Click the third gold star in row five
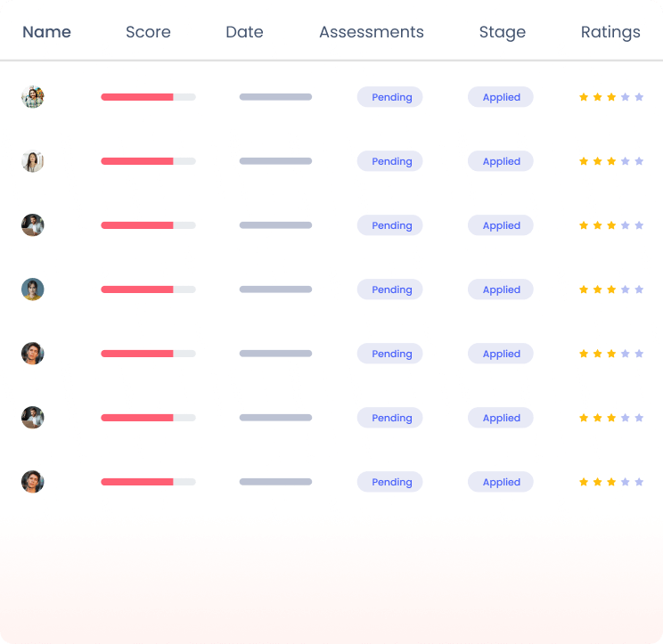The height and width of the screenshot is (644, 663). tap(611, 354)
